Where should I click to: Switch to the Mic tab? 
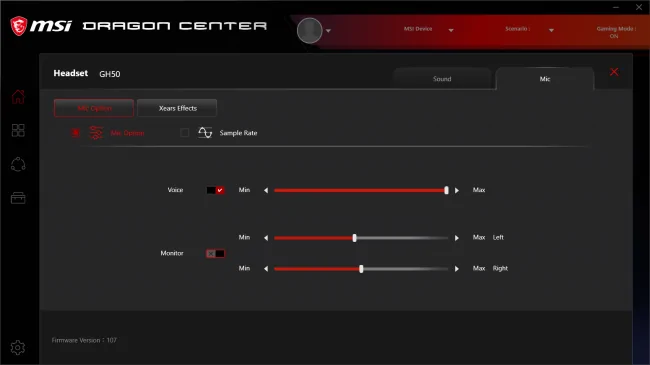click(x=545, y=79)
